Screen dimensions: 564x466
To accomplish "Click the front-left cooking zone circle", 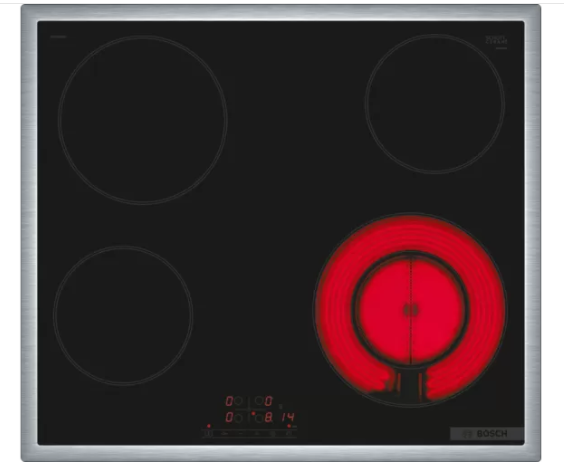I will coord(123,315).
